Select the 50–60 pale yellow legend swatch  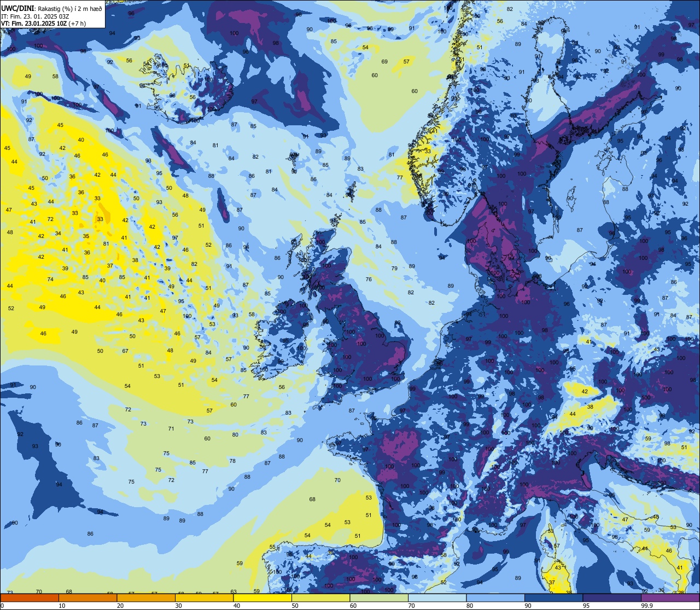[320, 598]
